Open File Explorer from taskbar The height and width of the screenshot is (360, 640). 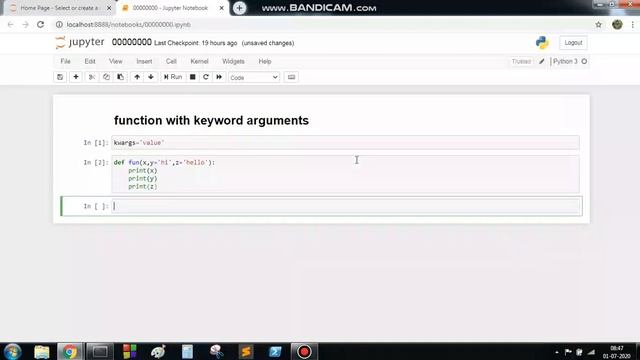click(x=42, y=351)
